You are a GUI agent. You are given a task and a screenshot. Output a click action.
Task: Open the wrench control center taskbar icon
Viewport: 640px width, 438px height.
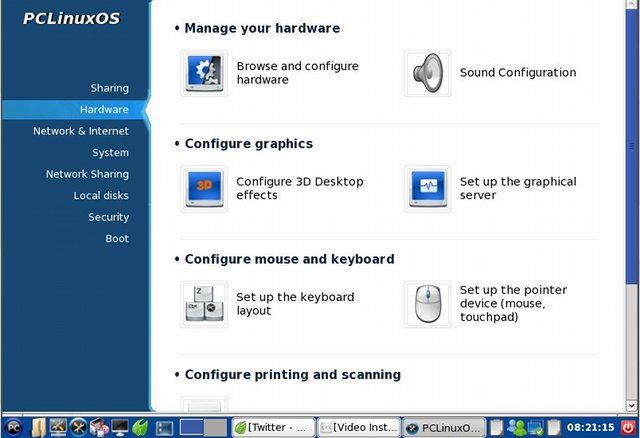click(78, 428)
